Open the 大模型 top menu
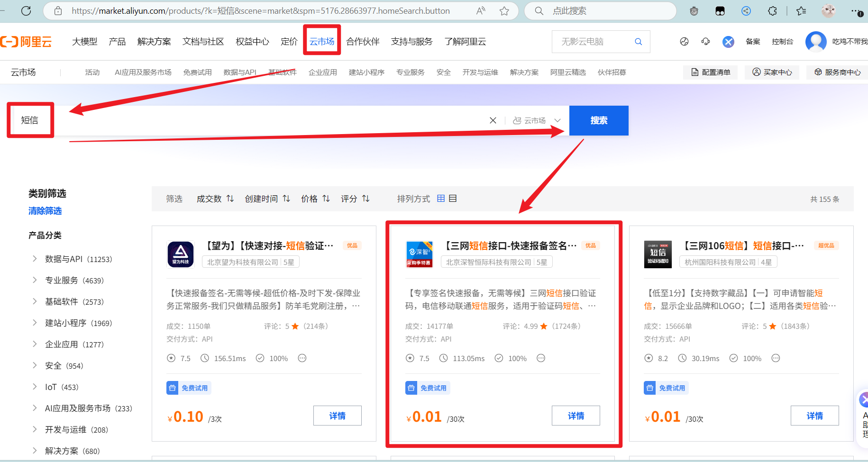This screenshot has height=462, width=868. coord(85,42)
